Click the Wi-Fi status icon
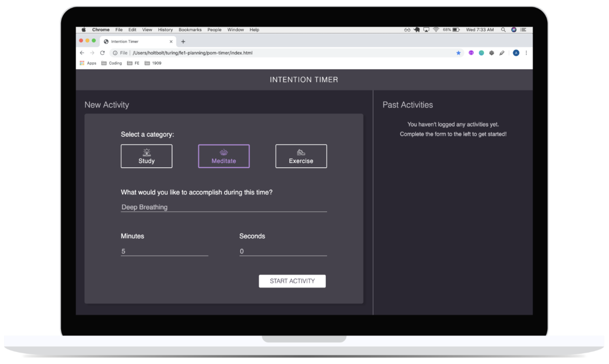Image resolution: width=609 pixels, height=364 pixels. click(436, 30)
